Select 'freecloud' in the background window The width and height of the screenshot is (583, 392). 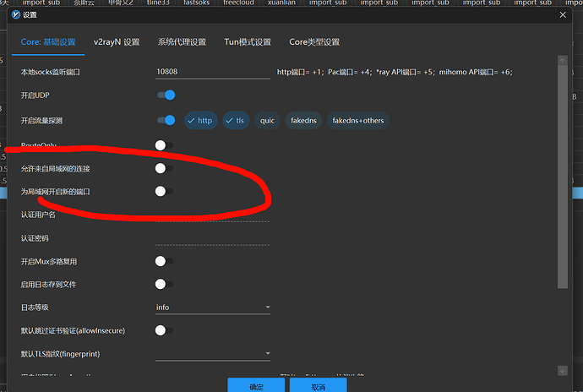pyautogui.click(x=238, y=3)
